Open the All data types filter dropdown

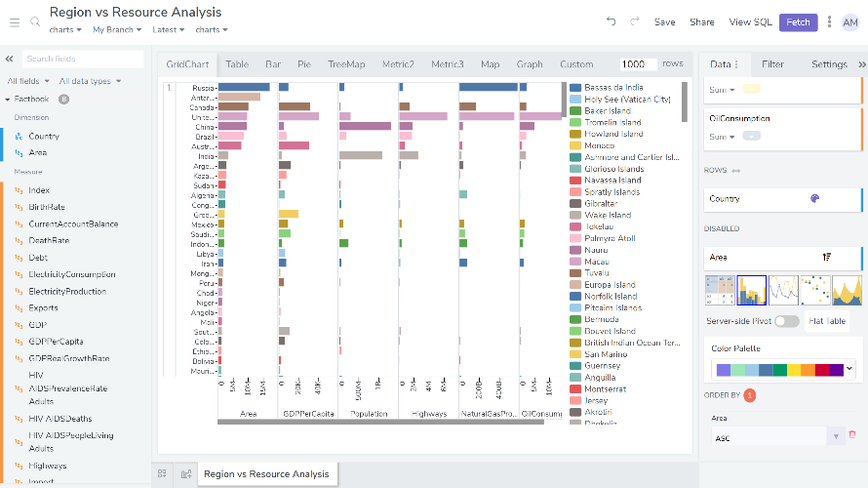point(90,81)
